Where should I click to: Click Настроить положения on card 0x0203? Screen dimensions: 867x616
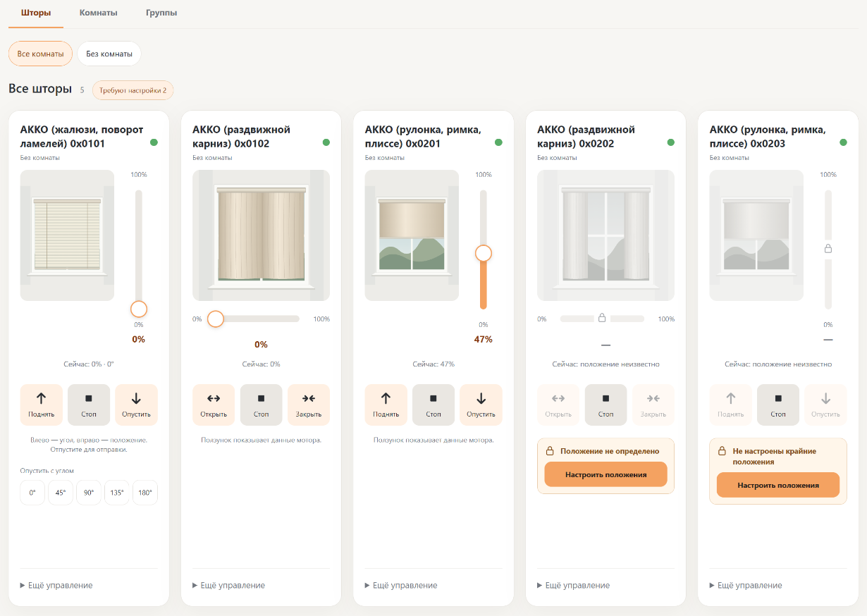[778, 485]
